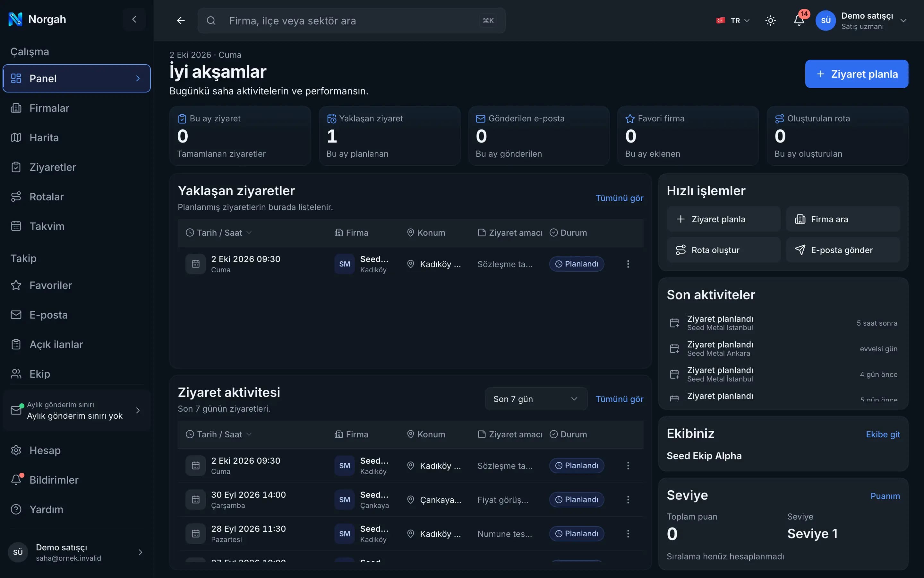
Task: Click the SÜ avatar in top bar
Action: (x=826, y=21)
